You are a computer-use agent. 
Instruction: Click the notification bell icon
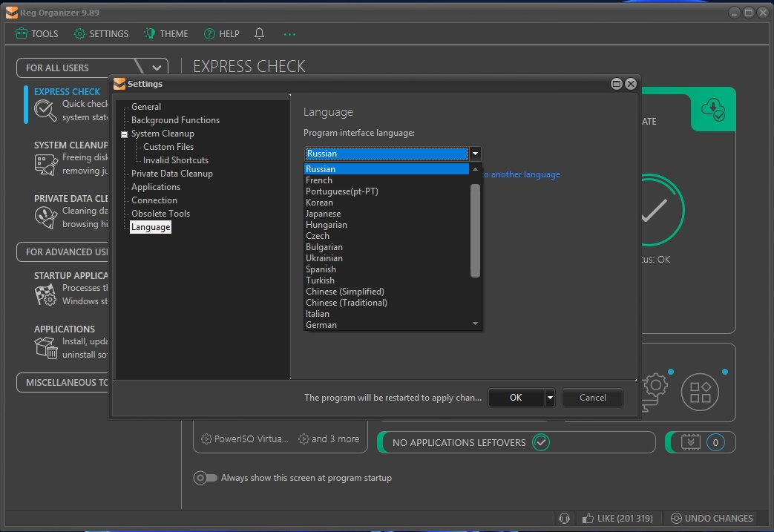point(259,33)
